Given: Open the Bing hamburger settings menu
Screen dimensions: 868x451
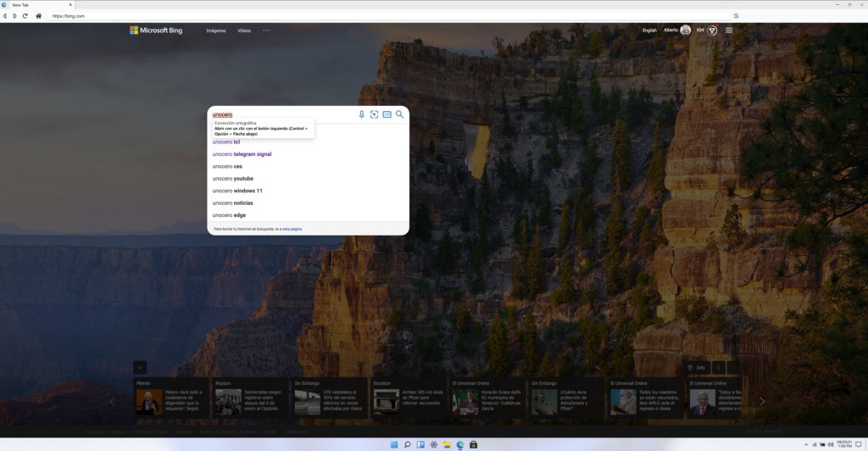Looking at the screenshot, I should pyautogui.click(x=728, y=31).
